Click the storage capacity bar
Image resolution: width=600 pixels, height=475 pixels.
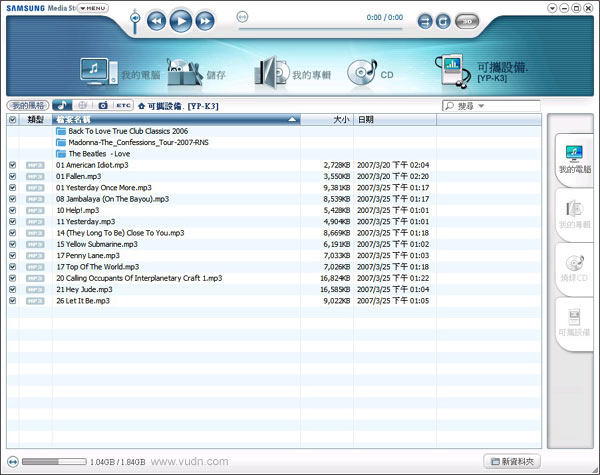[x=54, y=462]
